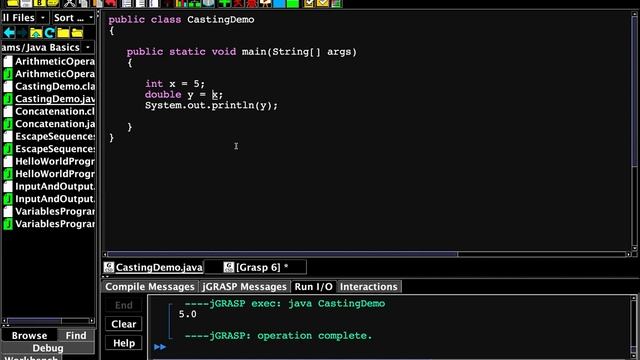640x360 pixels.
Task: Select the first ArithmeticOpera file with white icon
Action: click(x=49, y=61)
